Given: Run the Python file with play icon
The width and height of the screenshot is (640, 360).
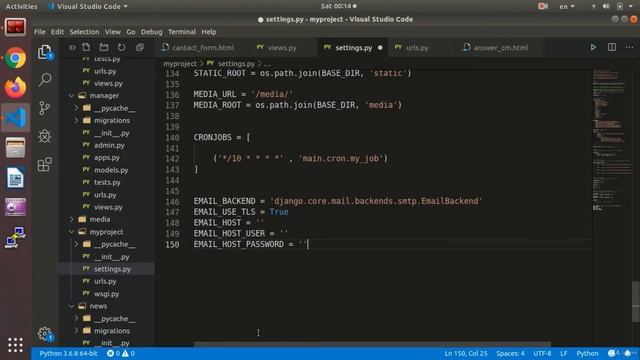Looking at the screenshot, I should (x=593, y=47).
